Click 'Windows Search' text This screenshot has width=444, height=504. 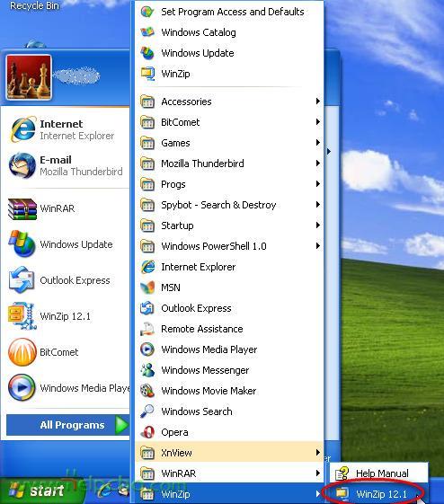pos(197,411)
